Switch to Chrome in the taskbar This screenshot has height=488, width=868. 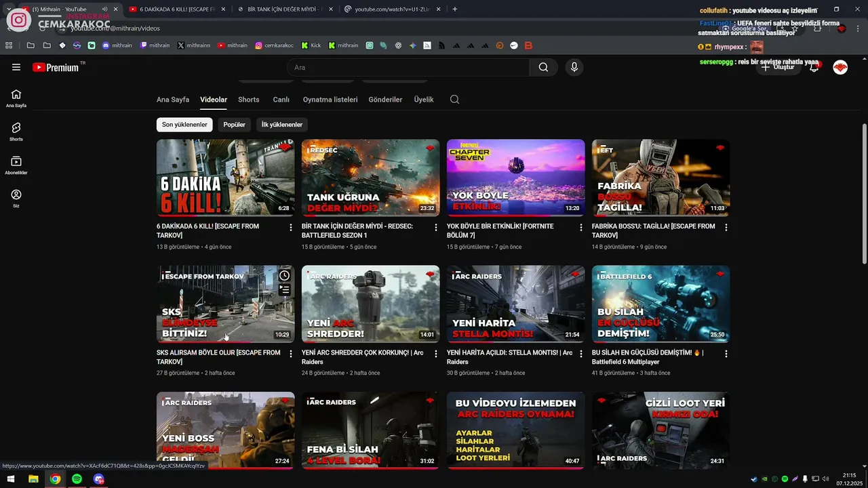pos(55,479)
